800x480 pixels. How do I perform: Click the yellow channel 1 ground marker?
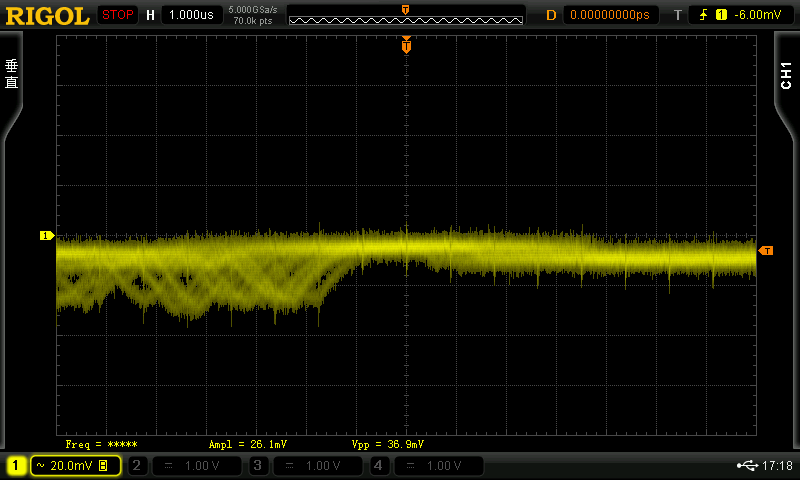[47, 235]
